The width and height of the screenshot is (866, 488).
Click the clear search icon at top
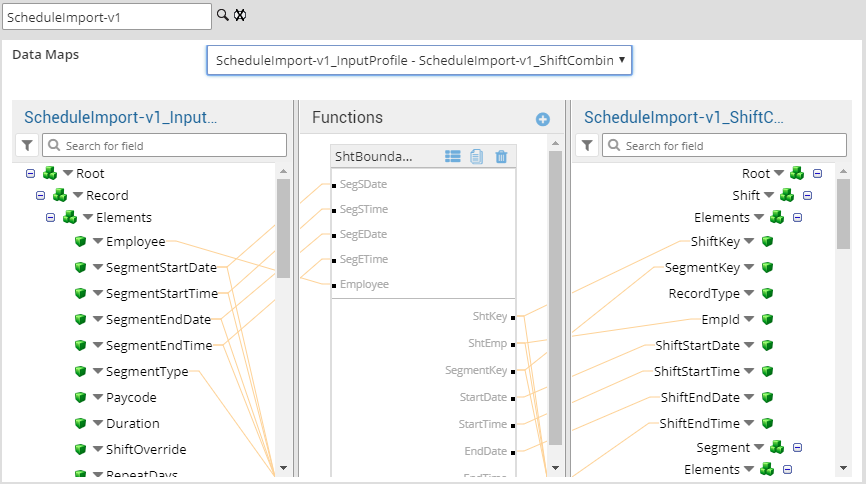tap(240, 15)
